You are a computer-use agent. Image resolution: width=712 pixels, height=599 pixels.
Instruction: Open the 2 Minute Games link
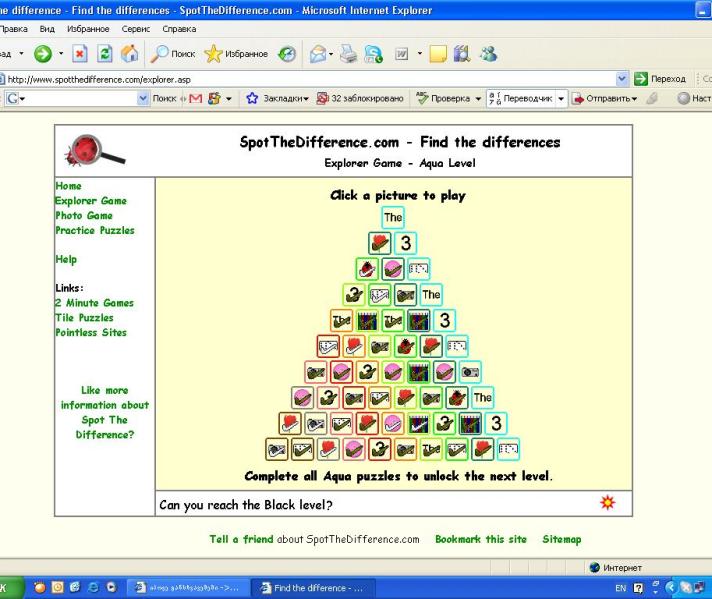pyautogui.click(x=94, y=303)
